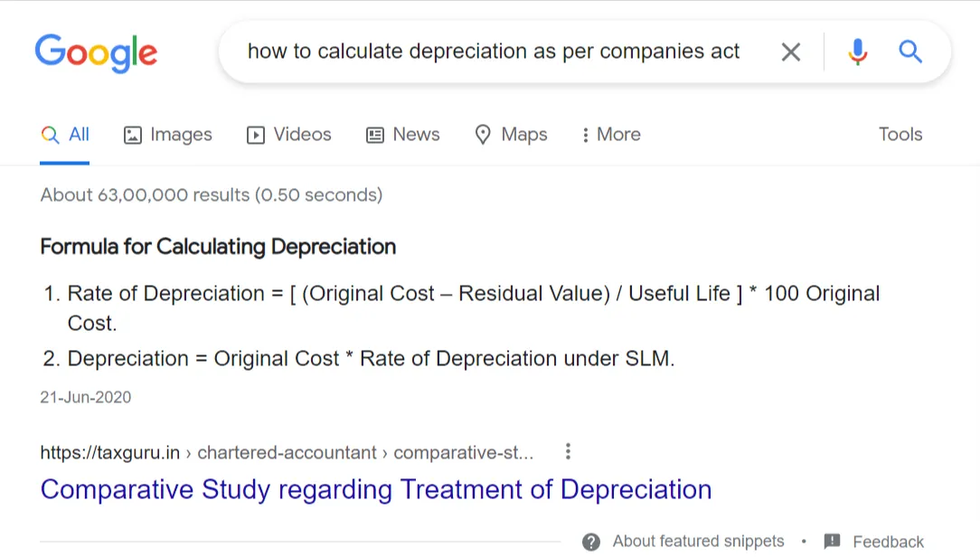Click the blue magnifier search button
The image size is (980, 557).
tap(910, 52)
